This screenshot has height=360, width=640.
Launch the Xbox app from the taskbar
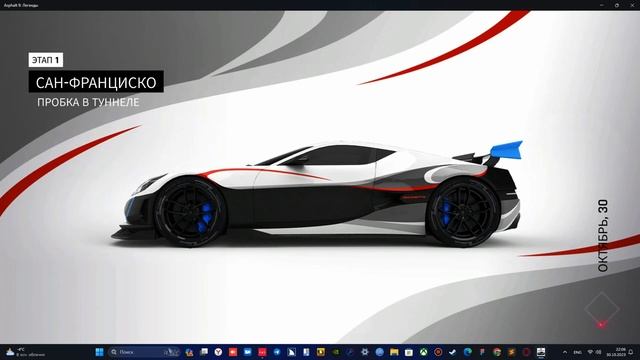click(423, 352)
